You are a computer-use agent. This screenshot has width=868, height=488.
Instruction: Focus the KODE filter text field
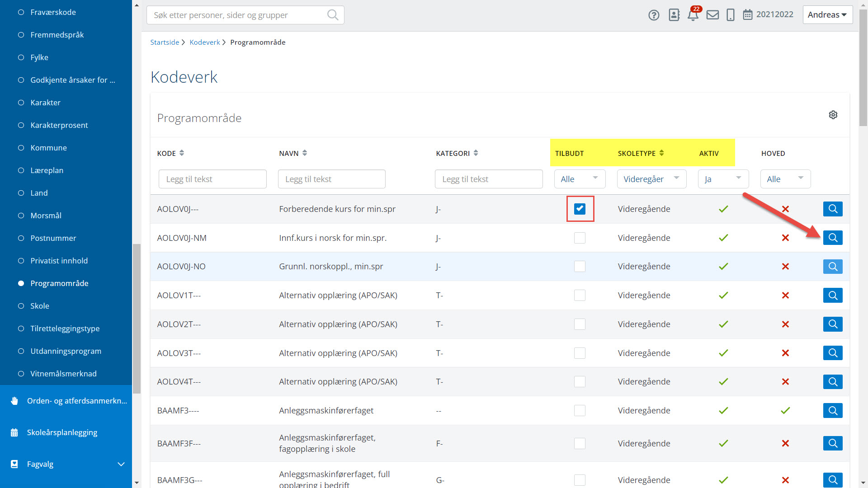212,179
